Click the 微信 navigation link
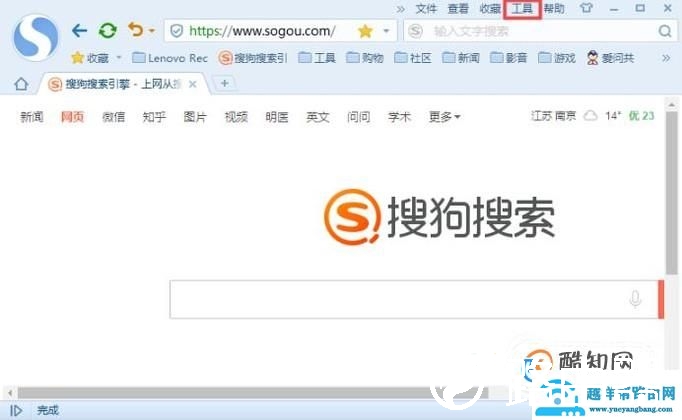 (x=114, y=117)
